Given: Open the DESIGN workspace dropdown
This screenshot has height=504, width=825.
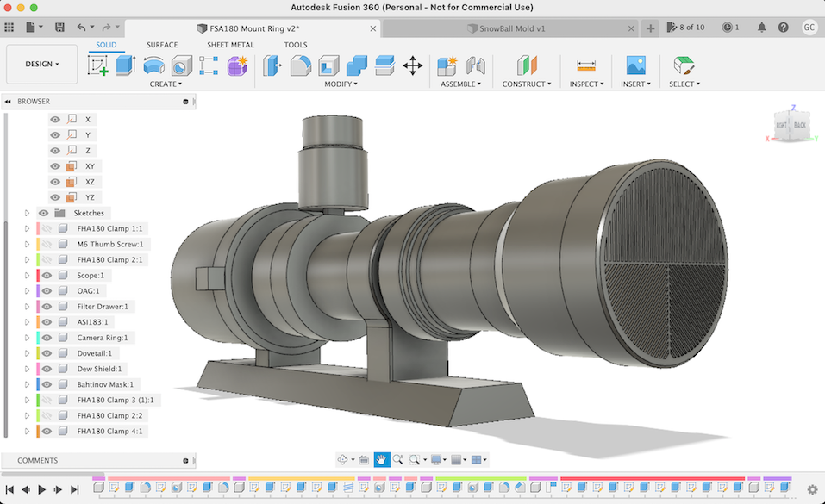Looking at the screenshot, I should 41,64.
